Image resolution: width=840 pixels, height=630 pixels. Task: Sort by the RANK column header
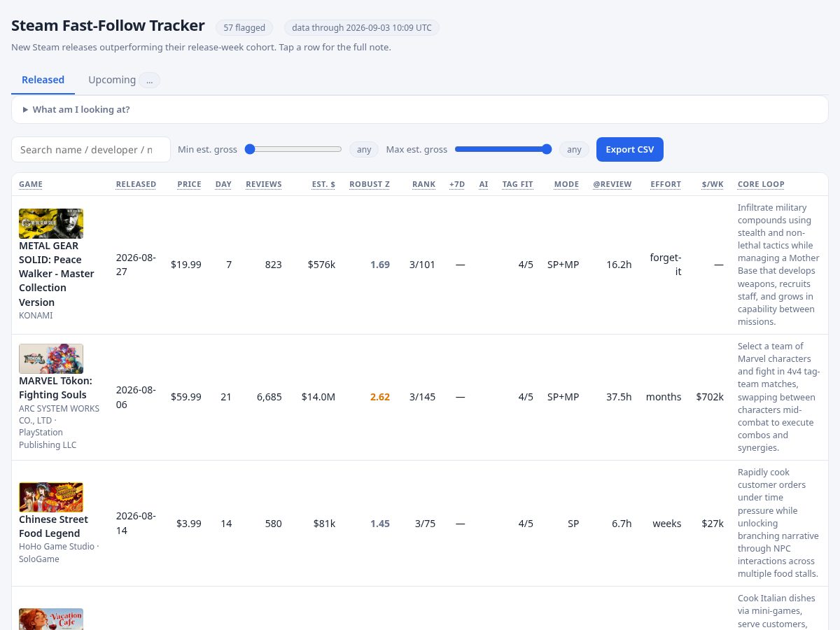tap(423, 184)
